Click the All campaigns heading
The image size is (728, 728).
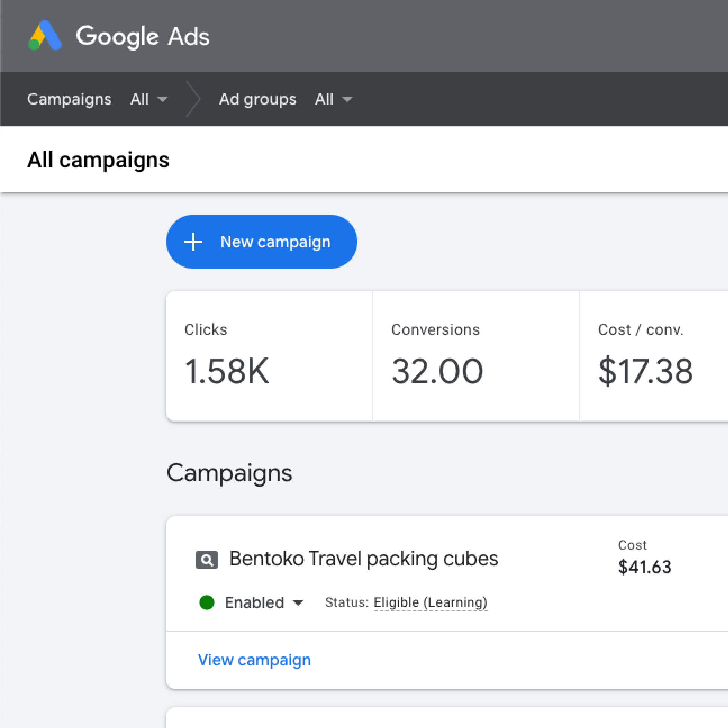point(98,160)
